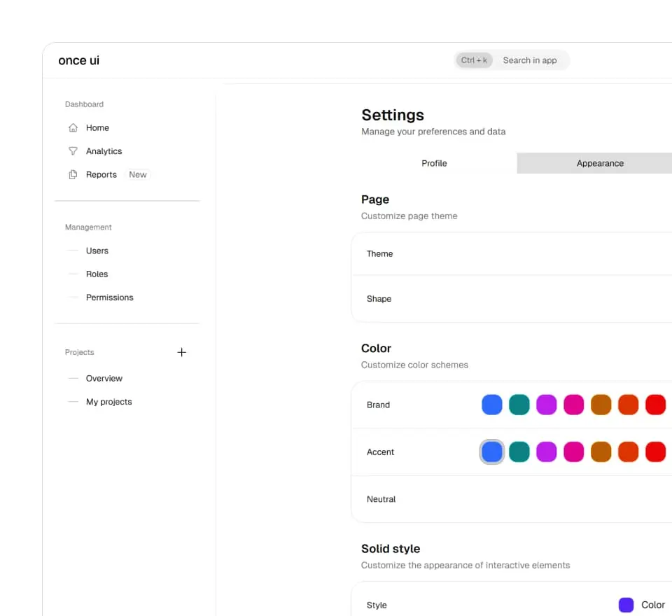Select the blue Accent color
Viewport: 672px width, 616px height.
point(492,451)
